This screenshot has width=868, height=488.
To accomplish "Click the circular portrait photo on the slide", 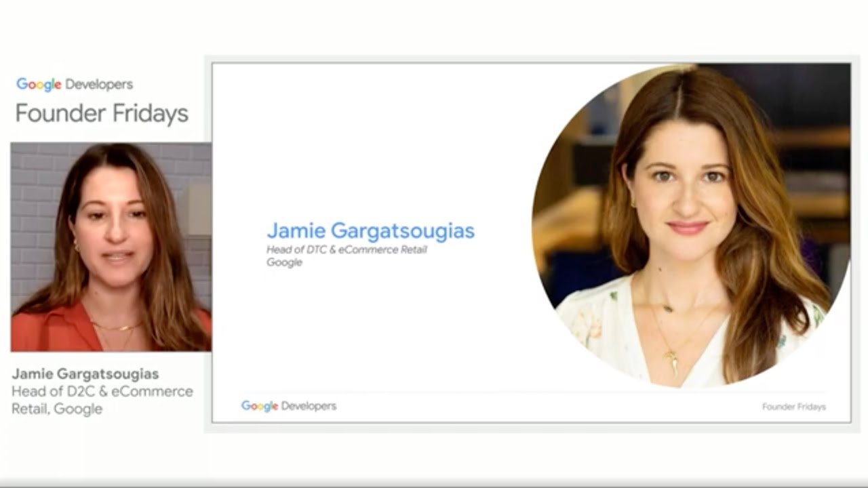I will [x=691, y=224].
